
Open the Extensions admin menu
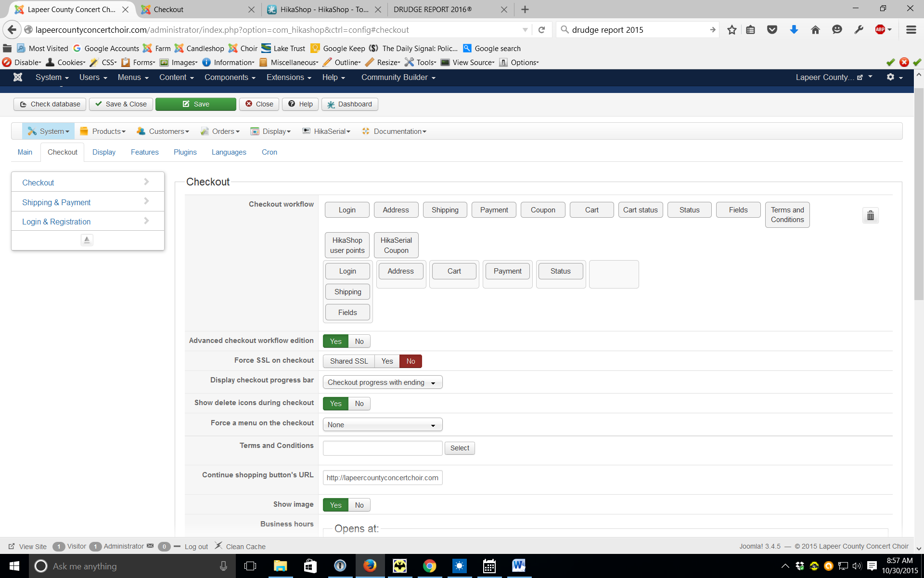(288, 78)
